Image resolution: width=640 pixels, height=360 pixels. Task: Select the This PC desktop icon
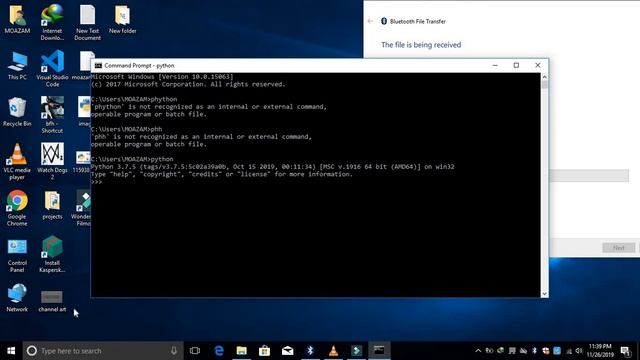pos(17,65)
